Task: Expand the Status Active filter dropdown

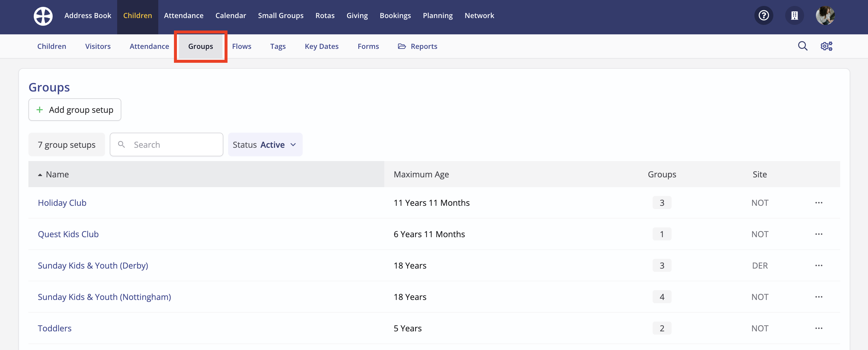Action: coord(265,145)
